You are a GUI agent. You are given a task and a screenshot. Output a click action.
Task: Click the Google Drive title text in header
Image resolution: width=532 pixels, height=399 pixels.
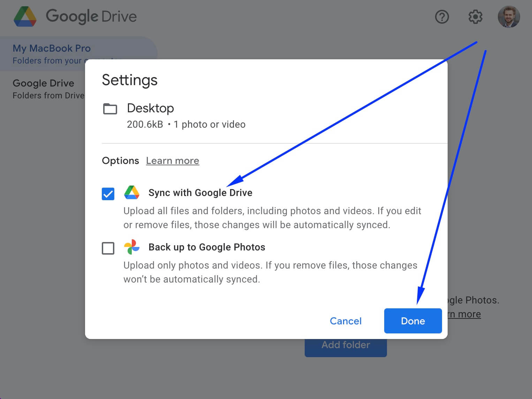click(x=91, y=16)
